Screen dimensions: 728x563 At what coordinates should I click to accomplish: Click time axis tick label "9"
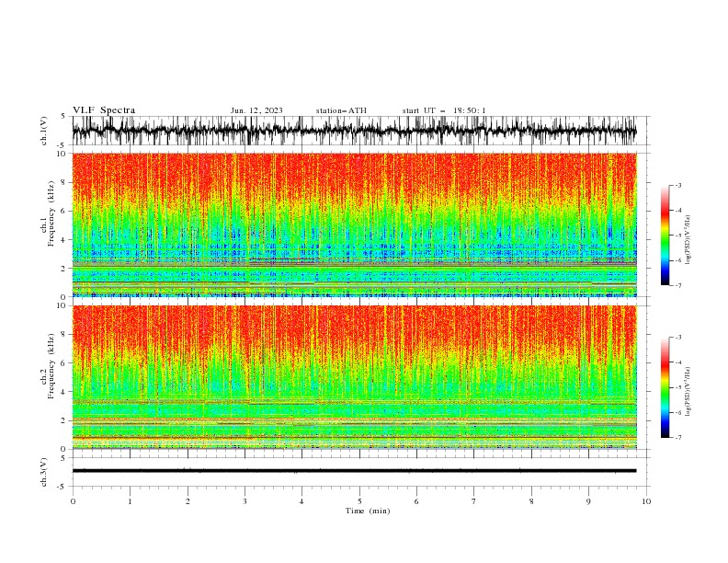coord(588,501)
